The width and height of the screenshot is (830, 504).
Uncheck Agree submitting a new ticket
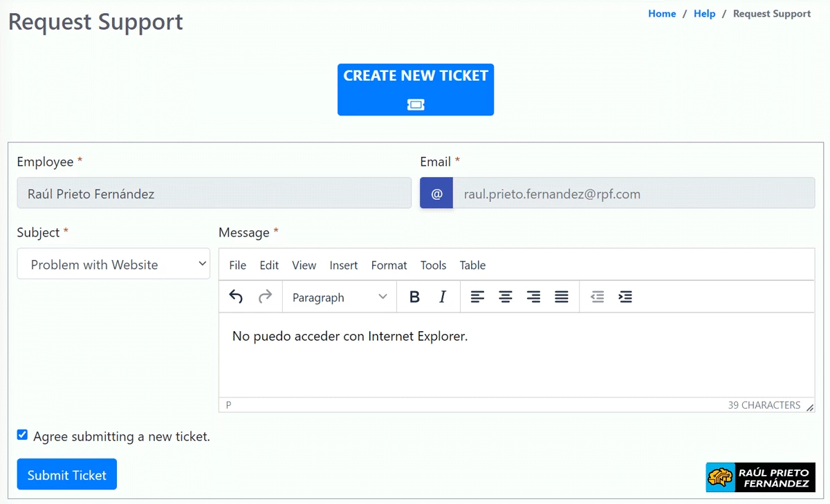[x=22, y=436]
